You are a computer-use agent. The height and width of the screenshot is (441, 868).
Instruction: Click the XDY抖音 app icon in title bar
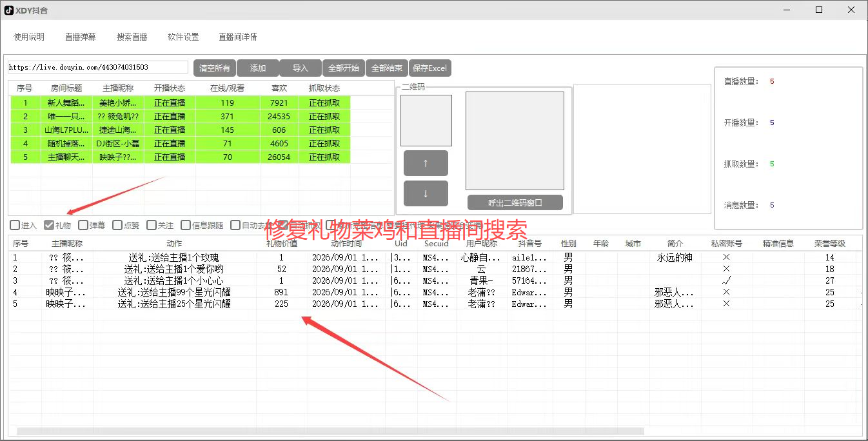[9, 10]
